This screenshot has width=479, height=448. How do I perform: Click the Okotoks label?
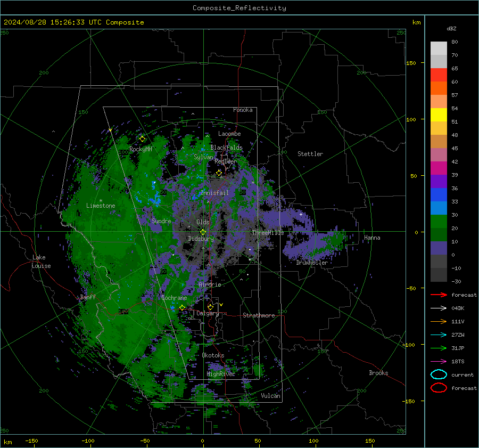(213, 355)
